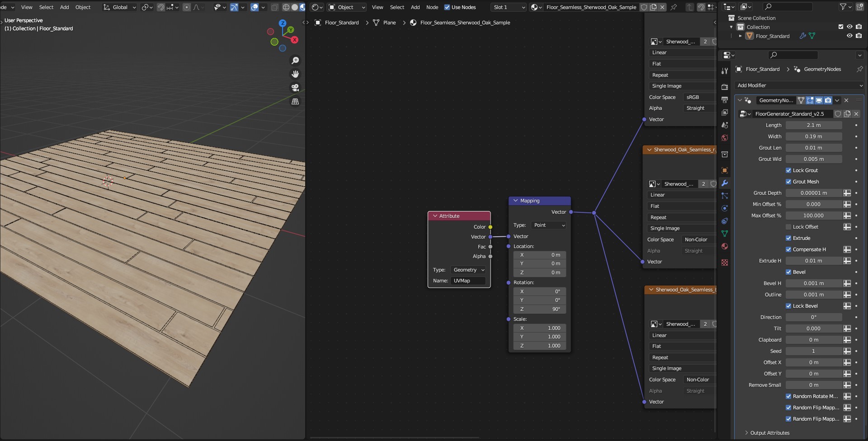Open the Add Modifier dropdown
Viewport: 868px width, 441px height.
[799, 85]
